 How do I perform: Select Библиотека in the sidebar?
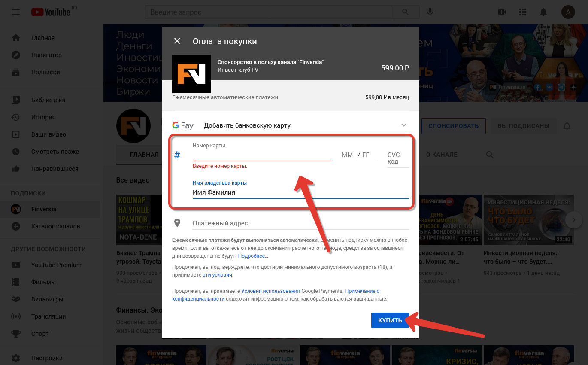point(48,100)
